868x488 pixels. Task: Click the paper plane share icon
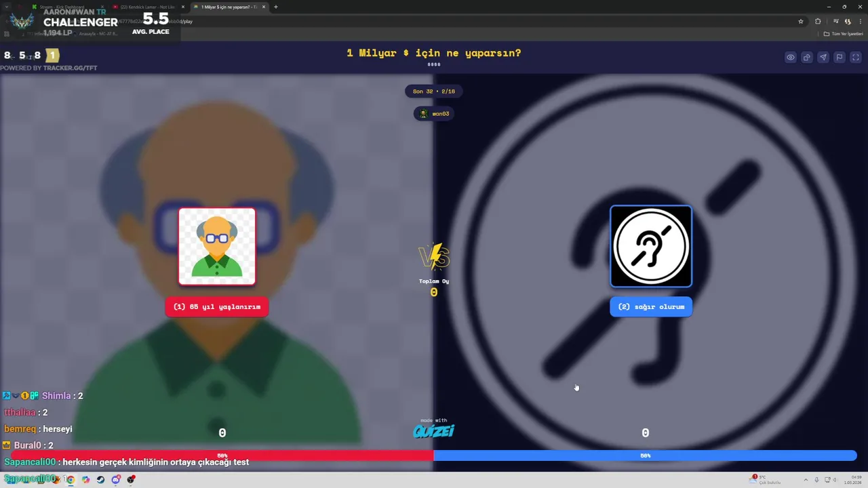click(x=823, y=58)
